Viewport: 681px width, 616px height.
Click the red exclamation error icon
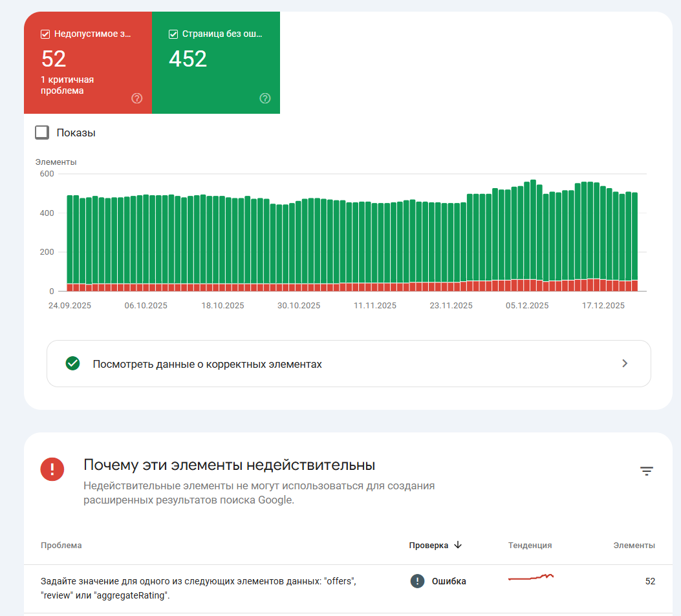click(x=52, y=469)
